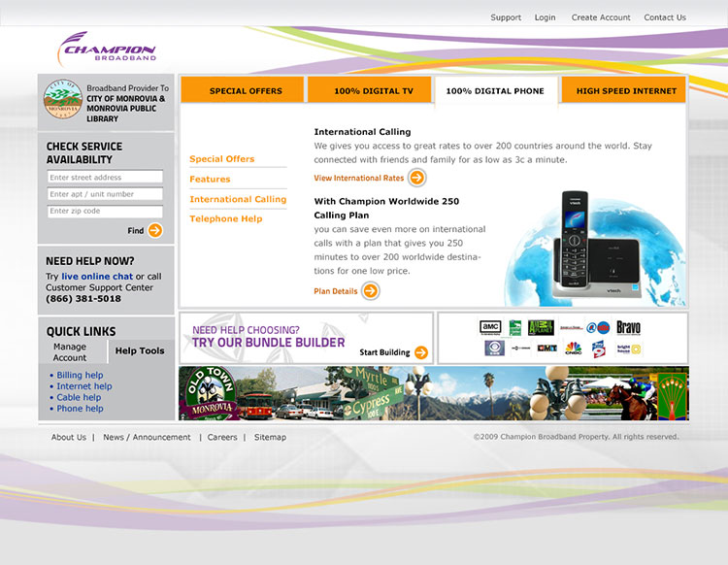
Task: Open the High Speed Internet tab
Action: pos(626,90)
